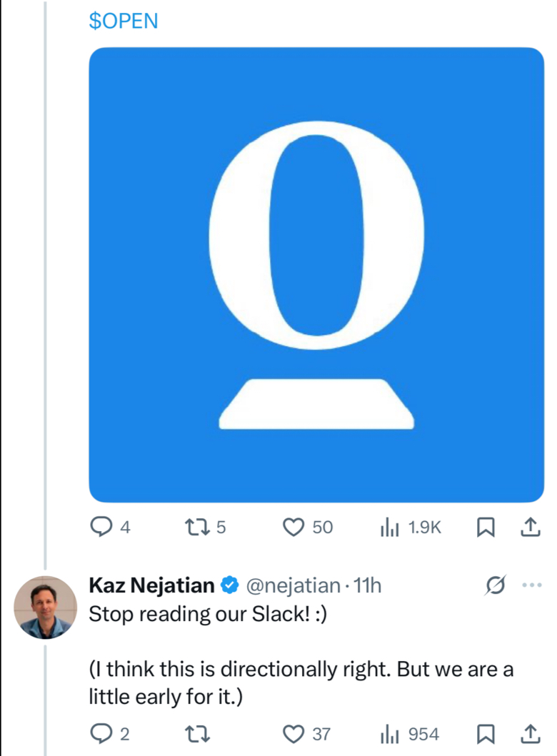Like the $OPEN post with 50 likes
Image resolution: width=557 pixels, height=756 pixels.
293,528
